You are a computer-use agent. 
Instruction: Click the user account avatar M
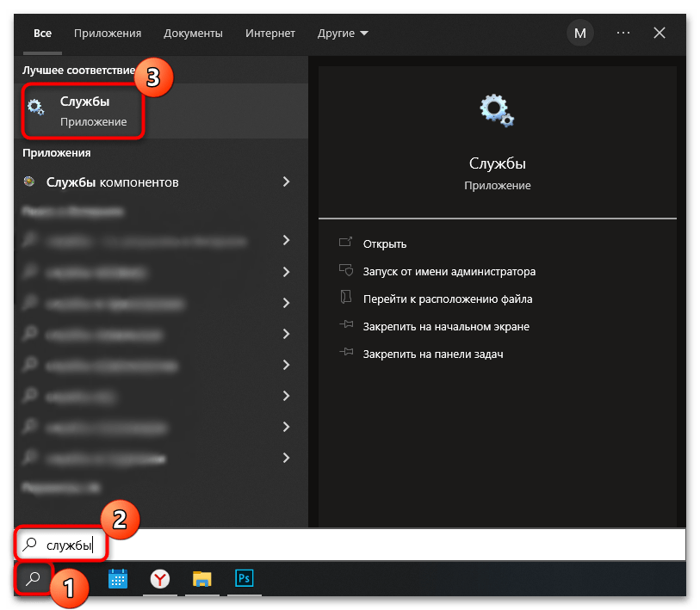pos(579,34)
